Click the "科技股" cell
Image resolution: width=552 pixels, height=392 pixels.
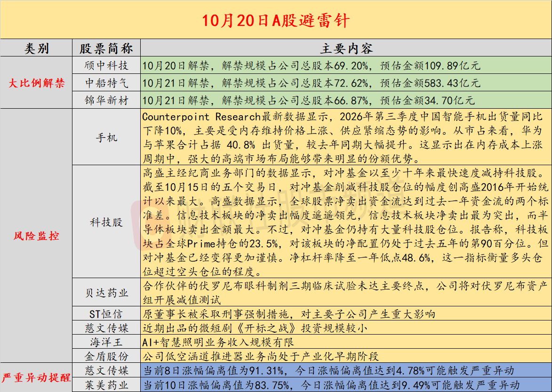106,222
